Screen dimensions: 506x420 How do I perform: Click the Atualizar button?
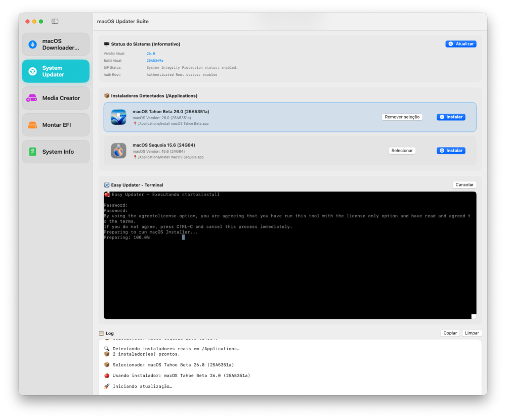coord(461,44)
